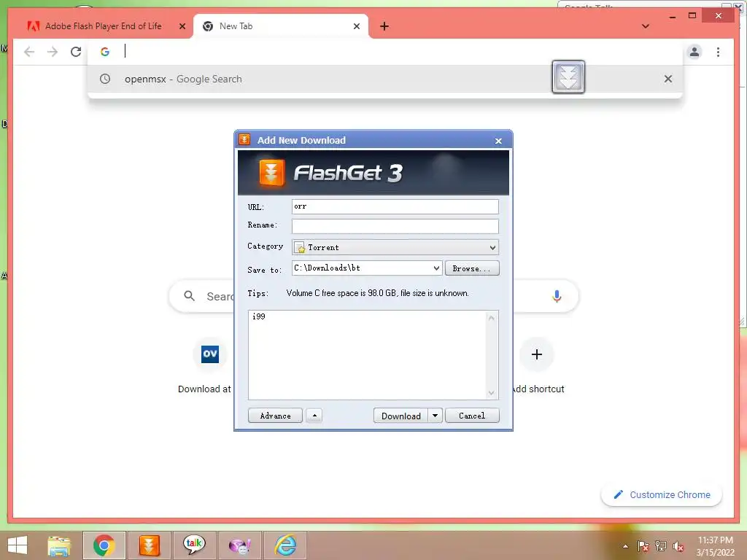747x560 pixels.
Task: Close the Add New Download dialog
Action: pos(498,141)
